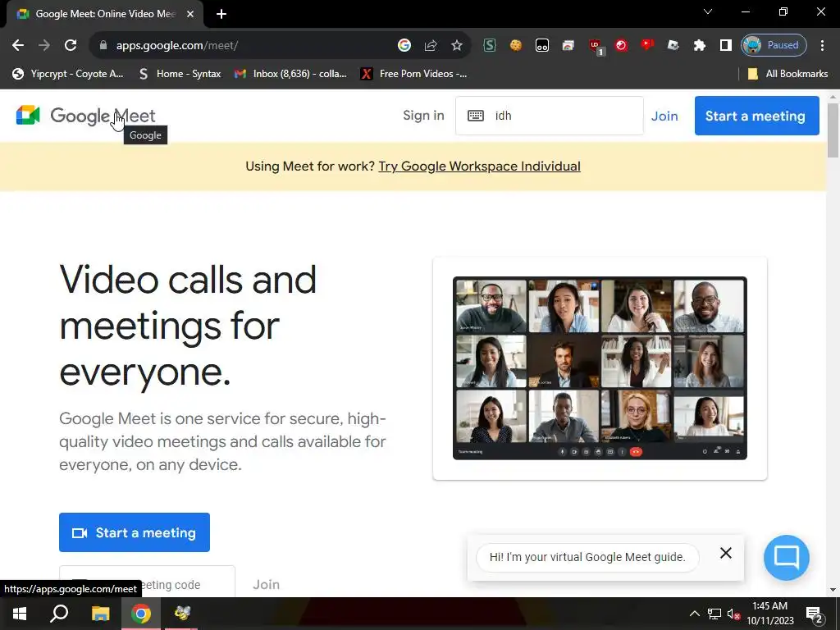This screenshot has height=630, width=840.
Task: Toggle the browser side panel icon
Action: (x=725, y=45)
